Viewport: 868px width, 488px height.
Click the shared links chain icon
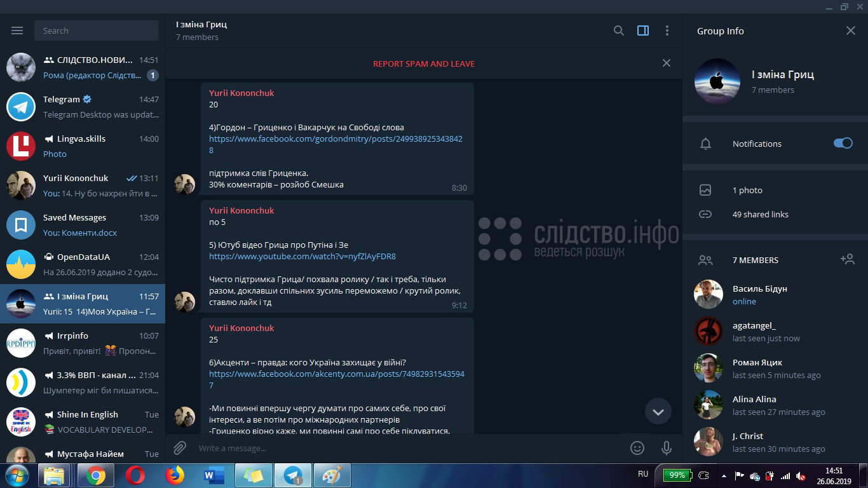[x=705, y=214]
